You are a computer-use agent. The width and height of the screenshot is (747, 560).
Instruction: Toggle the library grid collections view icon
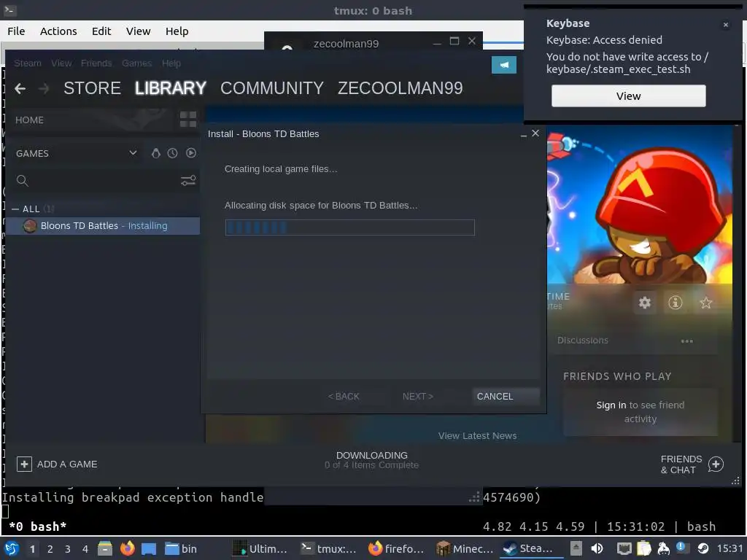[188, 120]
